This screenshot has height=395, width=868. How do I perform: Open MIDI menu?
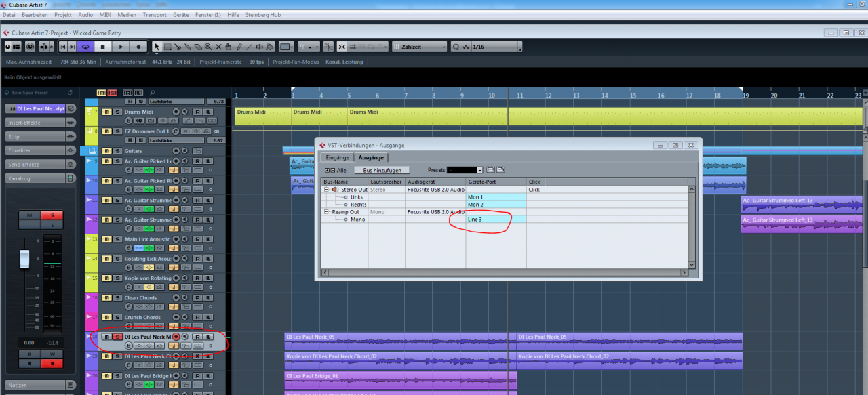pos(105,14)
